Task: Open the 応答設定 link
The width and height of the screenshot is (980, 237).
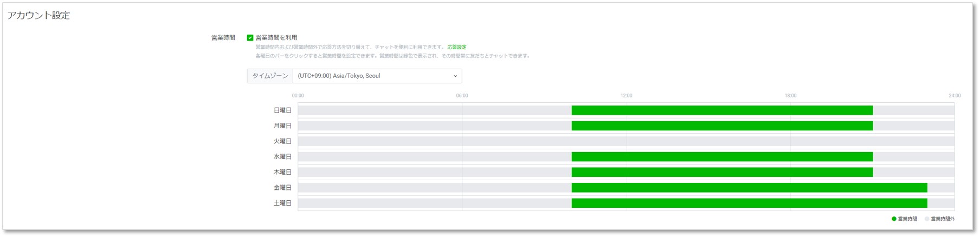Action: [456, 47]
